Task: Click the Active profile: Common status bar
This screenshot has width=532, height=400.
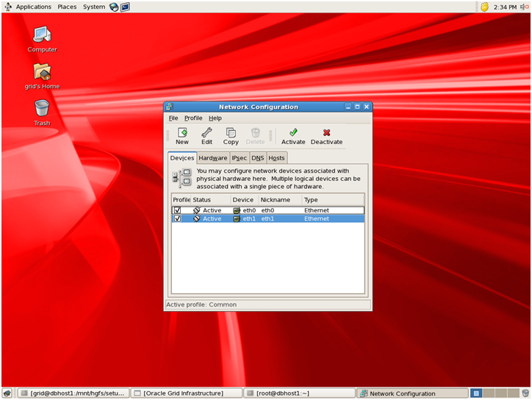Action: pos(268,304)
